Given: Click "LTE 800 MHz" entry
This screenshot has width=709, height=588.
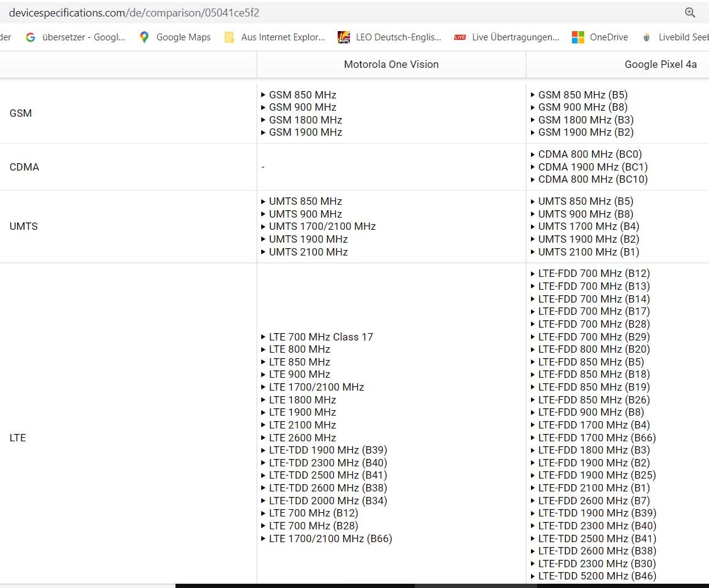Looking at the screenshot, I should pyautogui.click(x=299, y=349).
